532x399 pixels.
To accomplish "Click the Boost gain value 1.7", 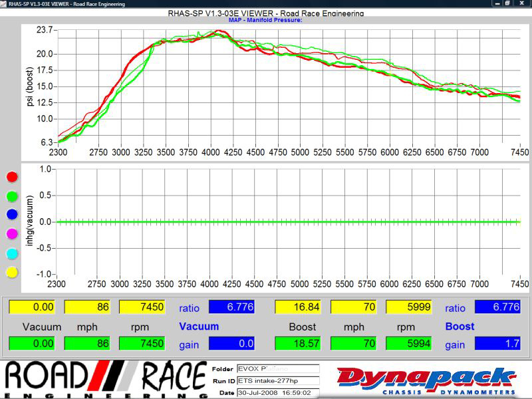I will [x=497, y=343].
